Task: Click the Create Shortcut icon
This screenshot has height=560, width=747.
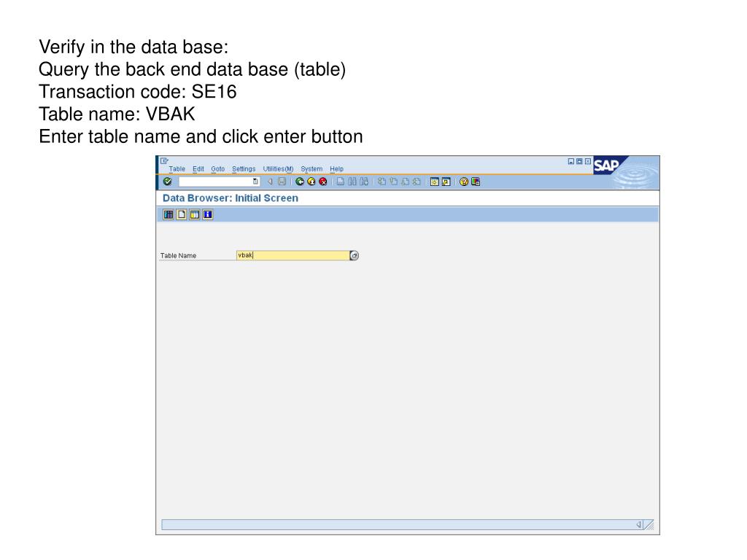Action: [x=446, y=182]
